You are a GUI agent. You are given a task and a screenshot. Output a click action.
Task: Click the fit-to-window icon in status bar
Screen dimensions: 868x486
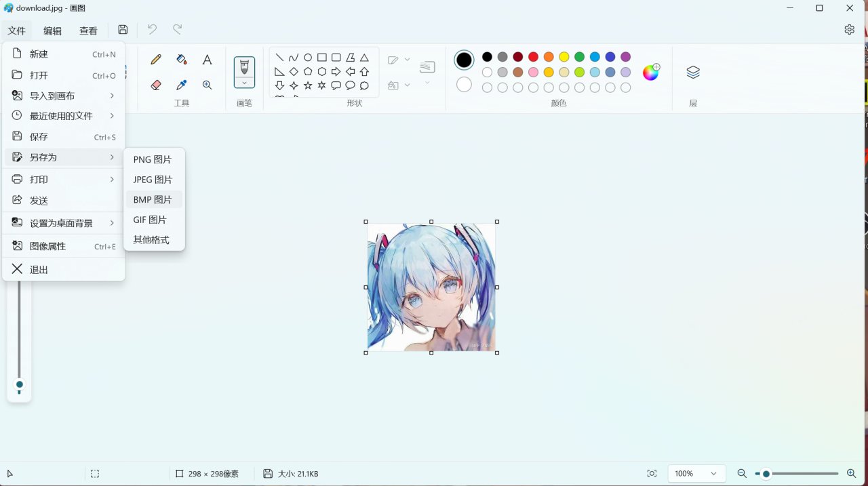[652, 474]
